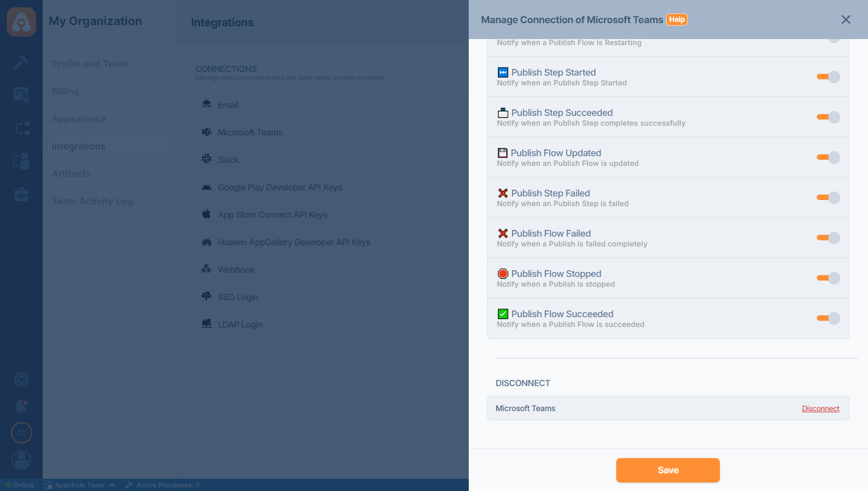Viewport: 868px width, 491px height.
Task: Toggle Publish Step Succeeded notification
Action: (x=828, y=117)
